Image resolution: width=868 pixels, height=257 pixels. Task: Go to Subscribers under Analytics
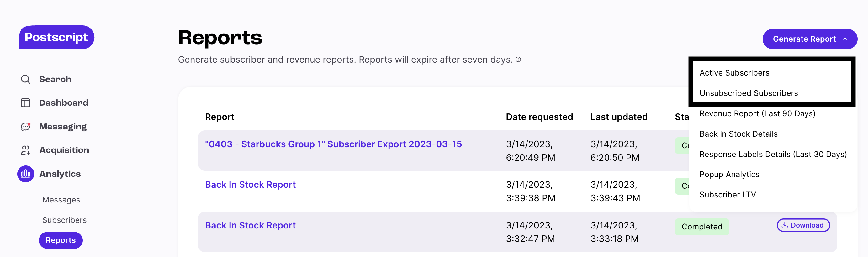pos(64,220)
